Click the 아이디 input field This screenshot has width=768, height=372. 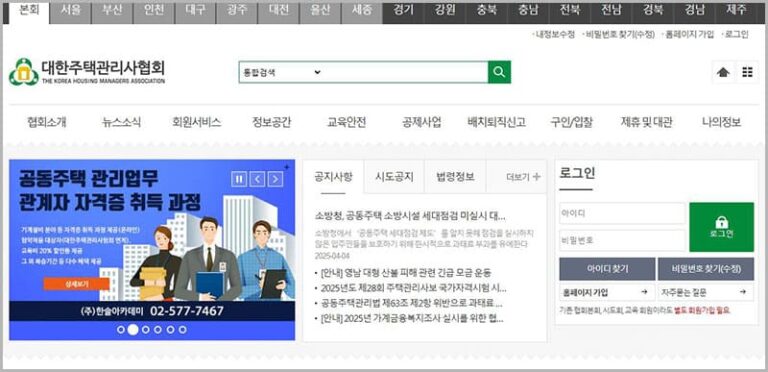point(622,214)
